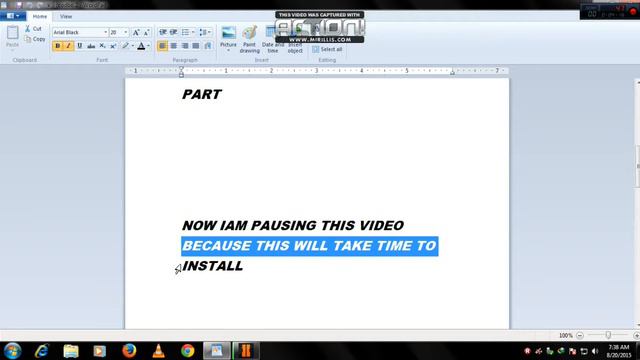Toggle Underline formatting
The height and width of the screenshot is (360, 640).
coord(80,46)
